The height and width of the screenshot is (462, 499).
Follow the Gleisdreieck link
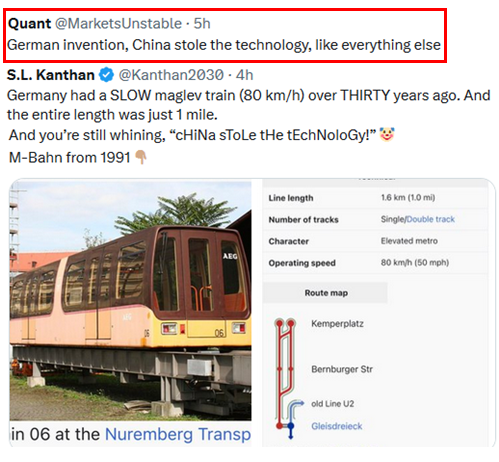337,426
